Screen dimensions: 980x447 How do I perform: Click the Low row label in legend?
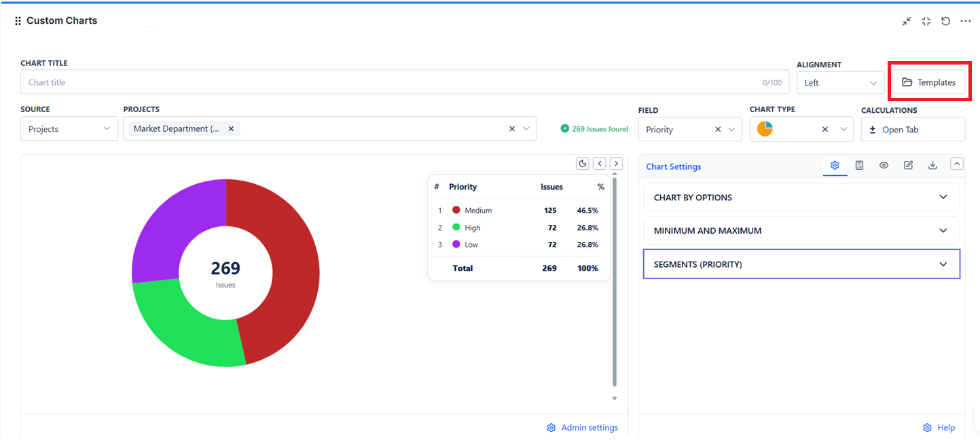pyautogui.click(x=471, y=245)
